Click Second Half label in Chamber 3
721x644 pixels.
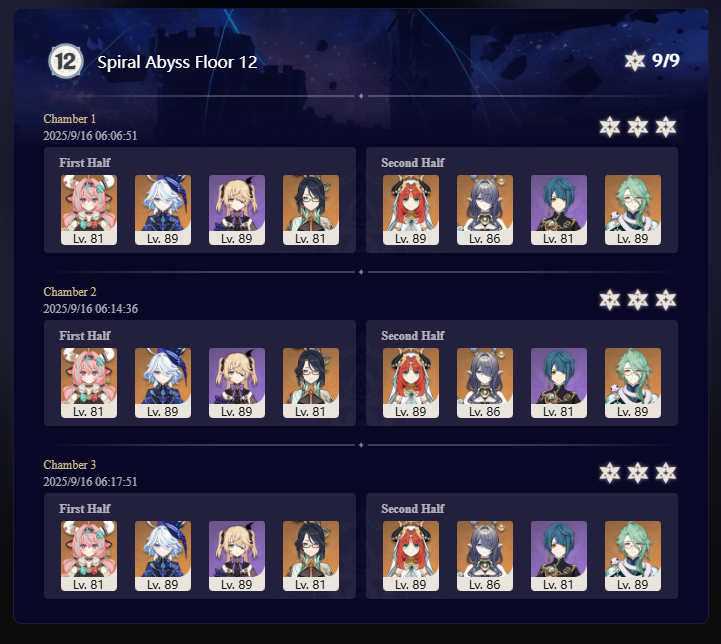tap(412, 509)
